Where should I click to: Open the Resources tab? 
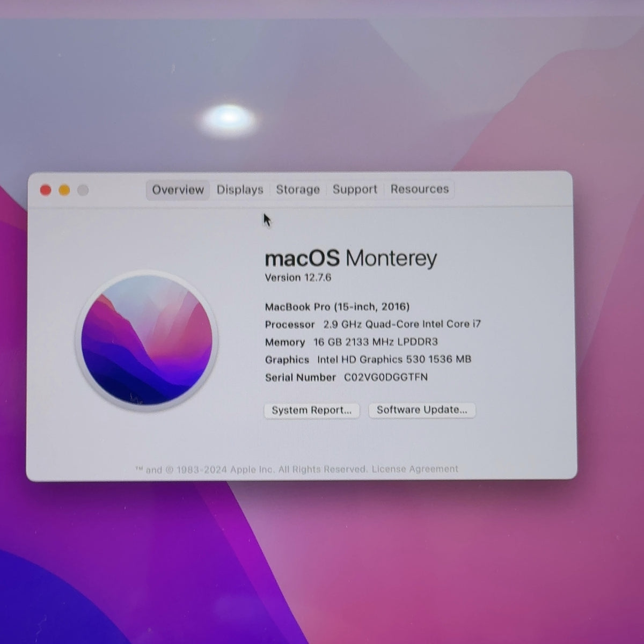[x=420, y=189]
